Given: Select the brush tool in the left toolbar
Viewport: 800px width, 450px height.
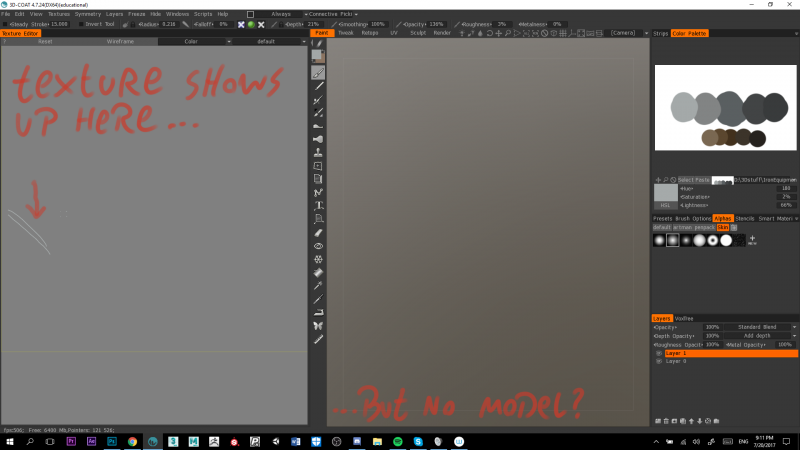Looking at the screenshot, I should coord(318,73).
